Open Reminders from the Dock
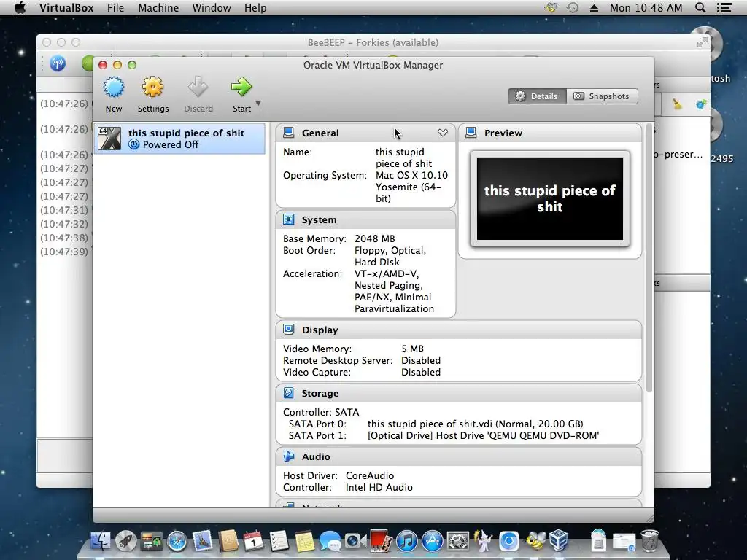Image resolution: width=747 pixels, height=560 pixels. tap(279, 542)
